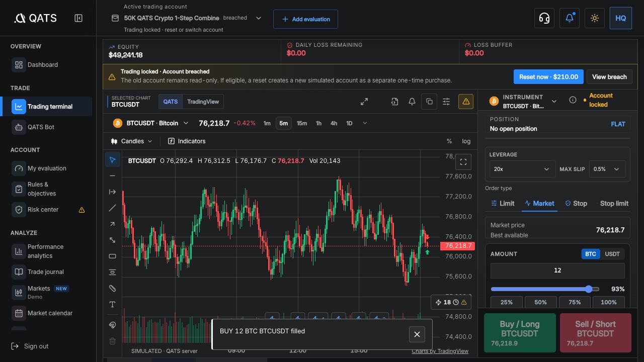
Task: Open BTCUSDT Bitcoin symbol dropdown
Action: point(151,123)
